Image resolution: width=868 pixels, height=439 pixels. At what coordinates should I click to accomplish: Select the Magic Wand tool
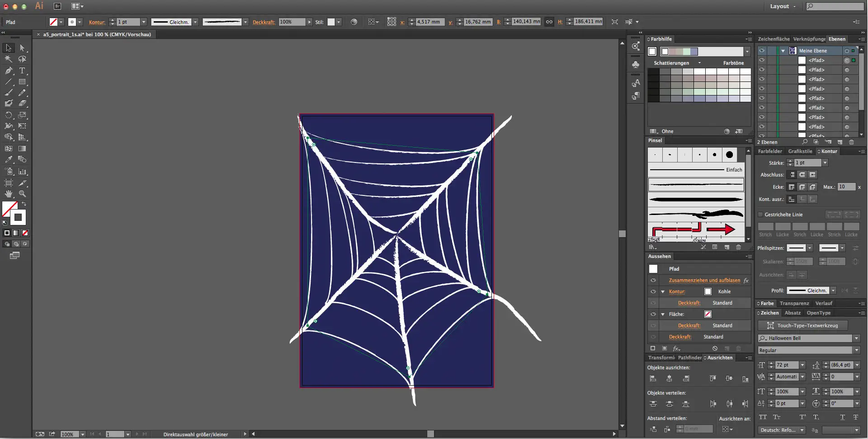(x=9, y=59)
